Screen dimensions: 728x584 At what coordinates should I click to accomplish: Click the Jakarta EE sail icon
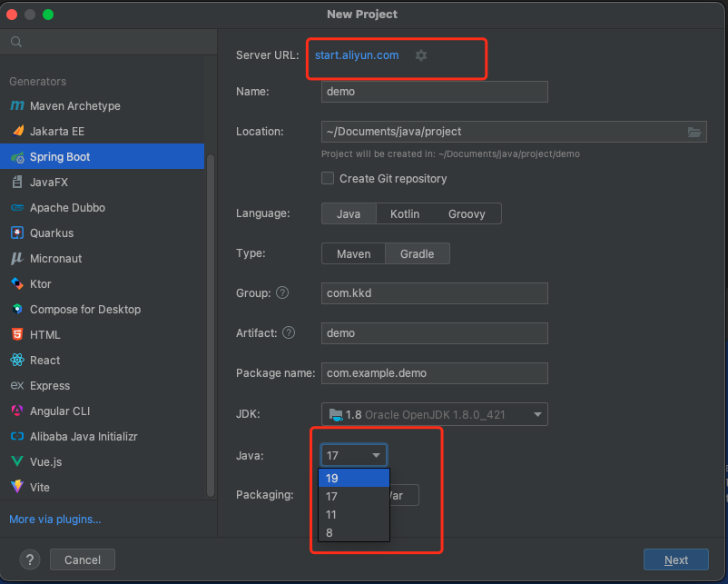17,131
